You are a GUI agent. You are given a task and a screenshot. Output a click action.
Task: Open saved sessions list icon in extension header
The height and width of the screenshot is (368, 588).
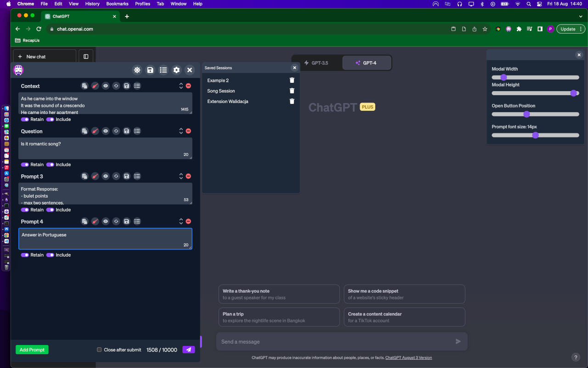pyautogui.click(x=163, y=70)
